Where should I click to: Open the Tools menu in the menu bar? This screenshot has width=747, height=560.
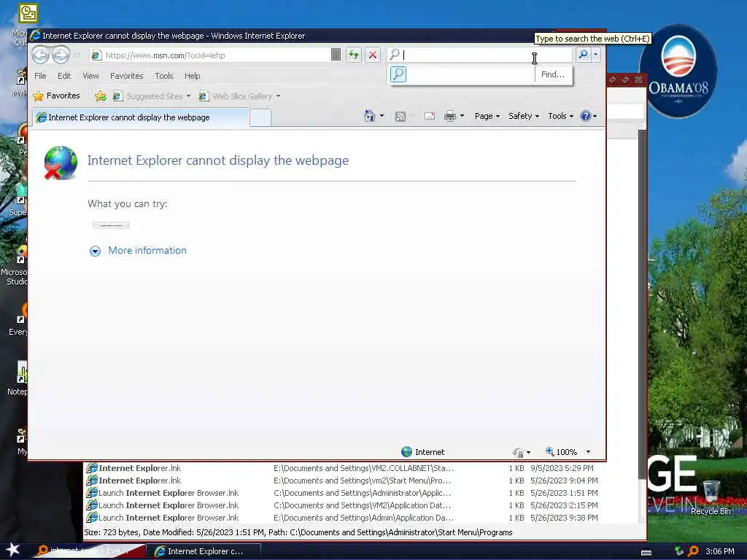[x=164, y=76]
